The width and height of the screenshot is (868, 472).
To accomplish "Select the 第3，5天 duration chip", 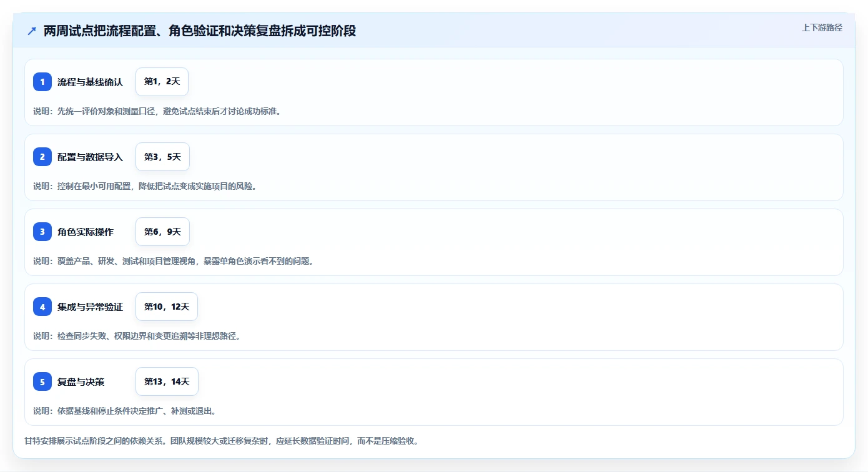I will coord(162,157).
